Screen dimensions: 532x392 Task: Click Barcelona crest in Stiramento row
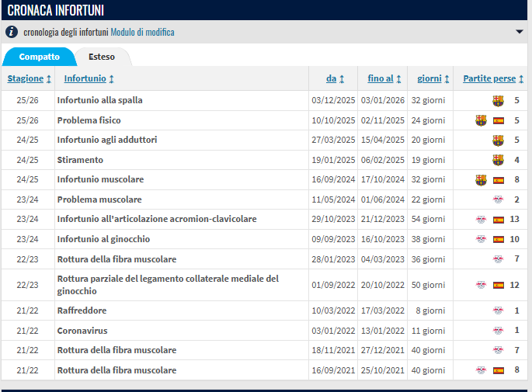click(x=498, y=160)
